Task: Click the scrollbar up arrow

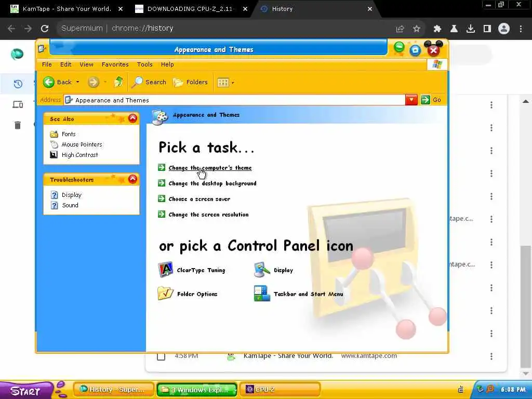Action: pos(526,101)
